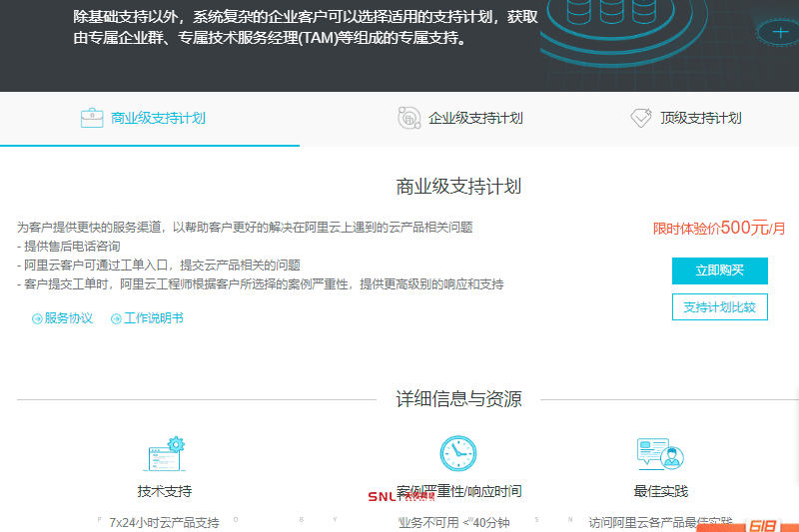Click the 最佳实践 chat person icon
Viewport: 799px width, 532px height.
pos(660,453)
